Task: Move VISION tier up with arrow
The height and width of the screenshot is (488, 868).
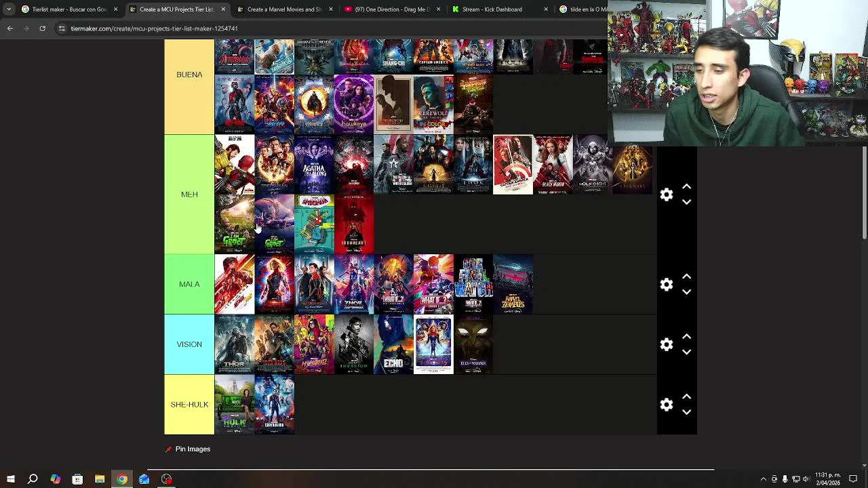Action: click(x=686, y=337)
